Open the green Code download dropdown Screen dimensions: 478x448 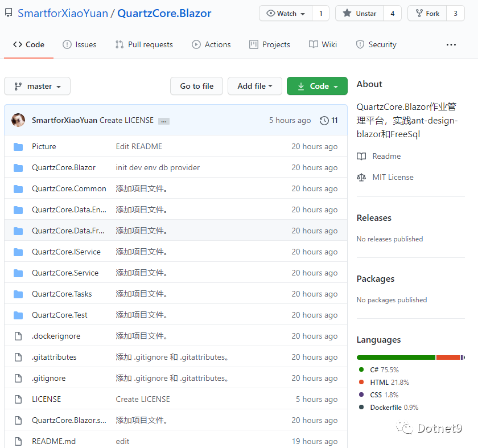pos(317,87)
